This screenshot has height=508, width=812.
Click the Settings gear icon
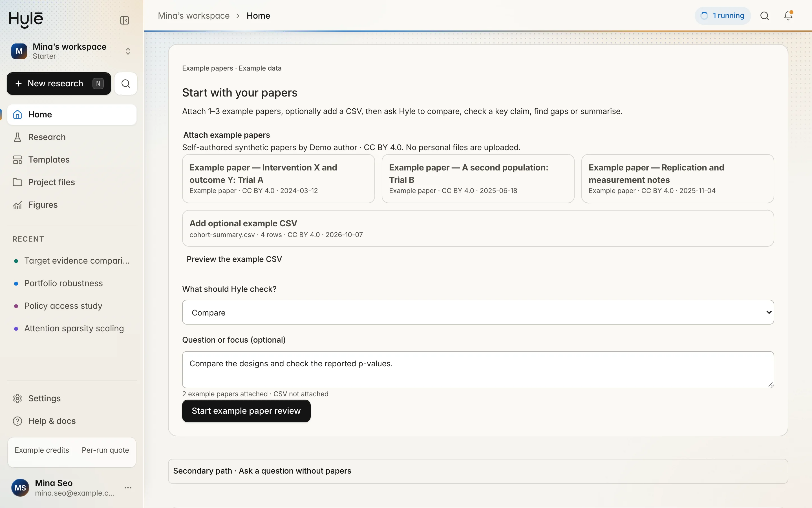tap(17, 398)
